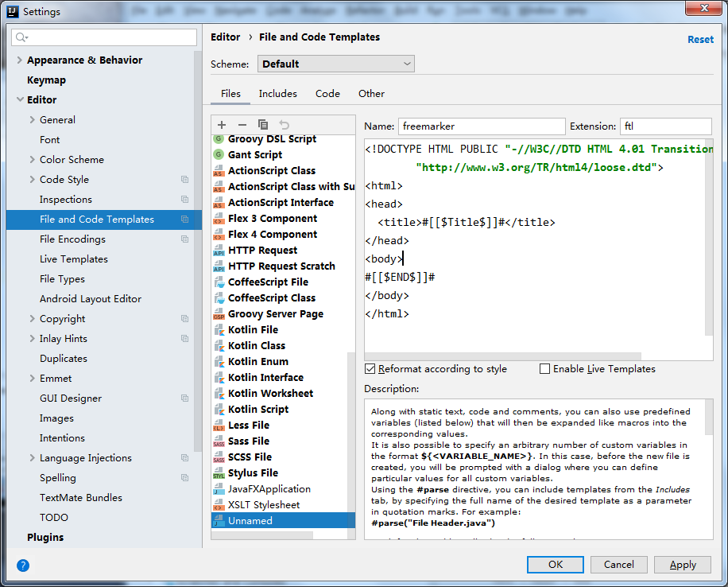Image resolution: width=728 pixels, height=587 pixels.
Task: Expand the Language Injections node
Action: (x=32, y=458)
